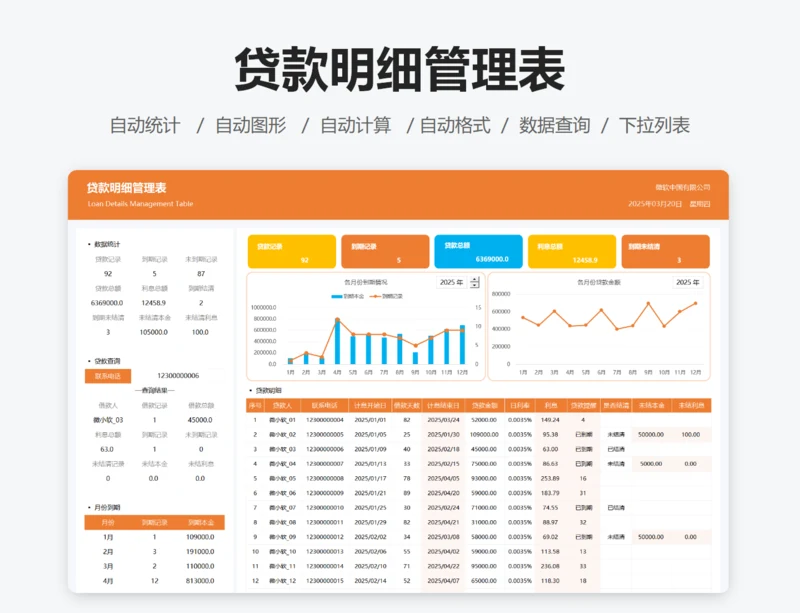Click the 4月 blue bar in chart

coord(337,341)
